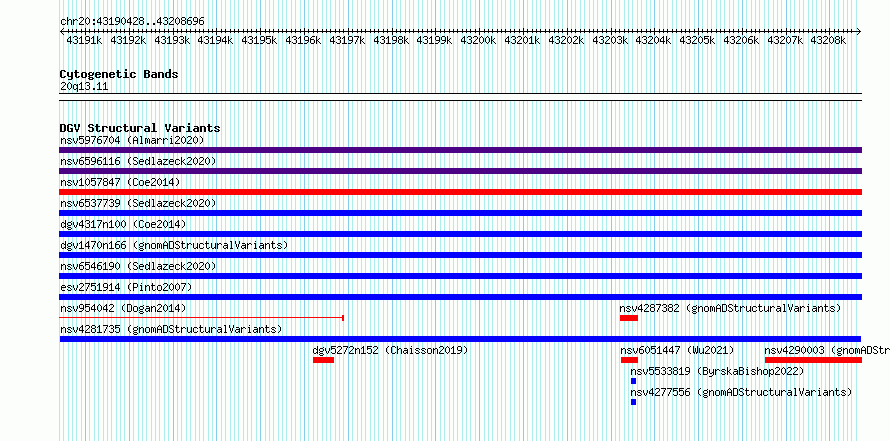Select small blue square under nsv5533819
Viewport: 890px width, 441px height.
(x=633, y=381)
